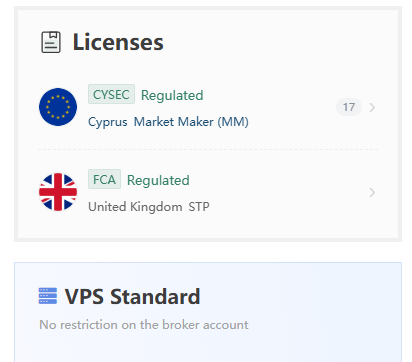412x362 pixels.
Task: Click the Licenses section heading
Action: click(118, 42)
